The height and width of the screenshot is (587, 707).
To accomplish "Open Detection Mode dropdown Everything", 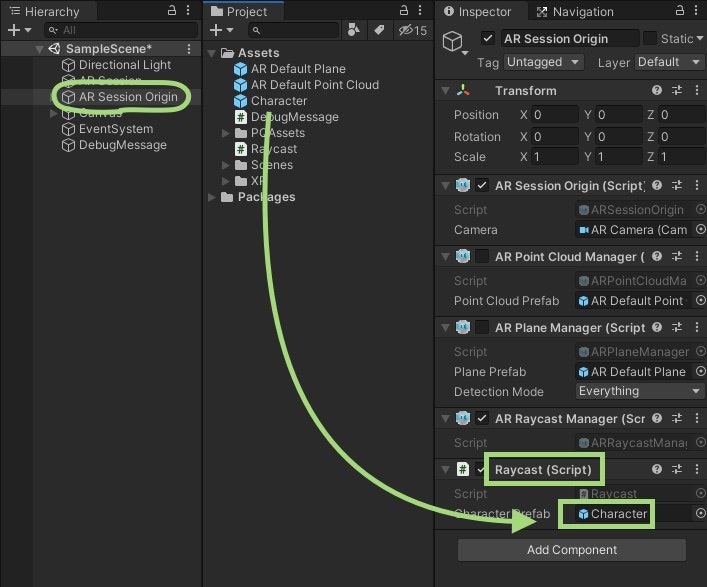I will 639,391.
